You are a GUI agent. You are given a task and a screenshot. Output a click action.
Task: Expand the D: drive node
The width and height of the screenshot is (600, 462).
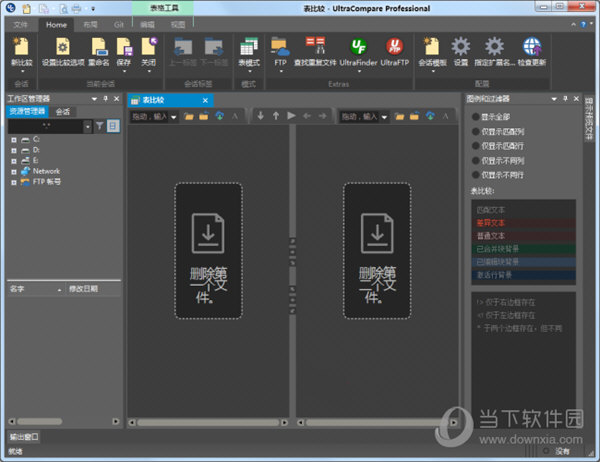pyautogui.click(x=14, y=151)
